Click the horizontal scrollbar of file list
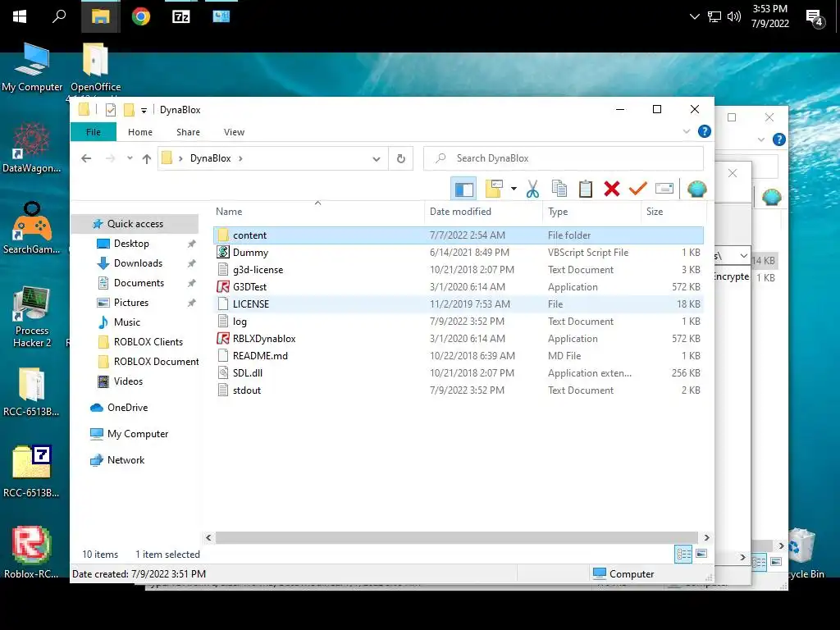Screen dimensions: 840x630 (x=456, y=537)
